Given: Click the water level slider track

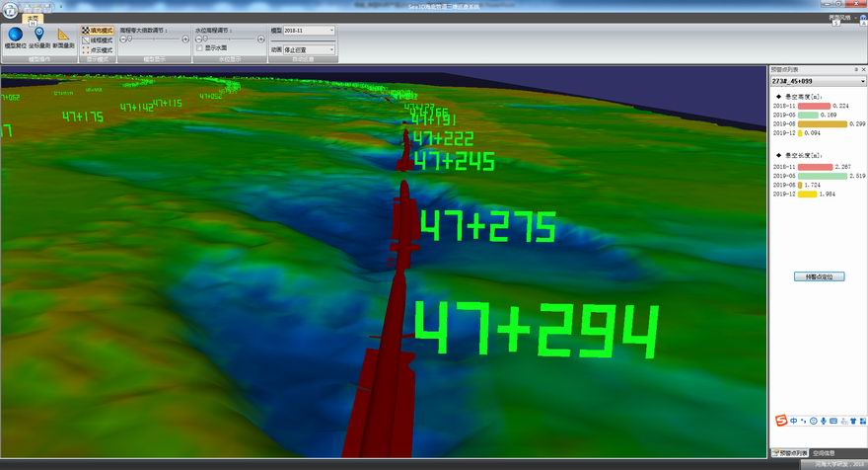Looking at the screenshot, I should pos(230,39).
